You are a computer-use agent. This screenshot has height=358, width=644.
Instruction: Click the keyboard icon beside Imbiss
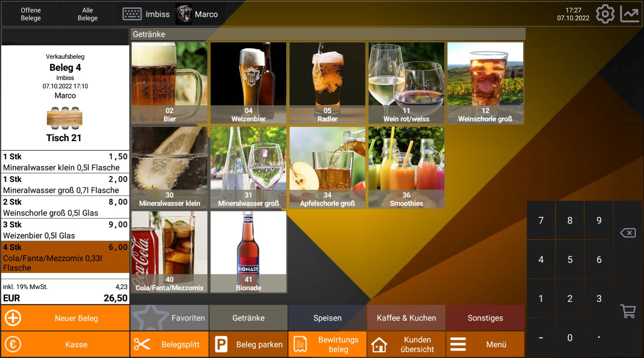click(x=132, y=14)
